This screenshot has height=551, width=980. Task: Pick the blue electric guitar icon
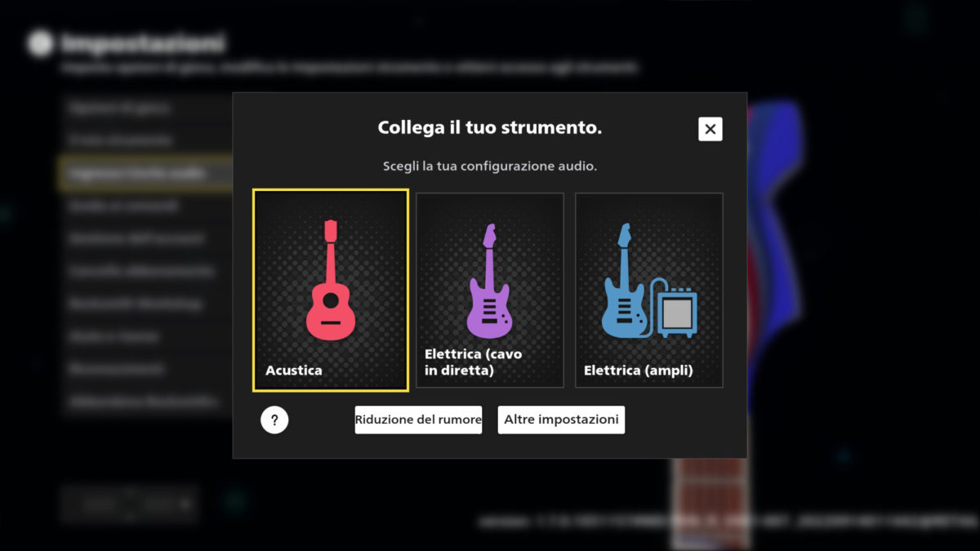coord(625,281)
